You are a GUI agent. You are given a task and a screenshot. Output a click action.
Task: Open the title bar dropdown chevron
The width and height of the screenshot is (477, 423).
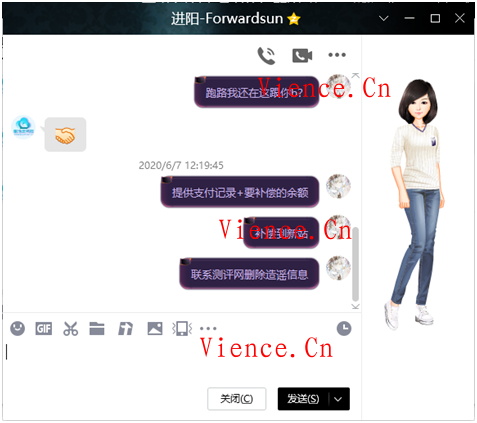tap(384, 18)
